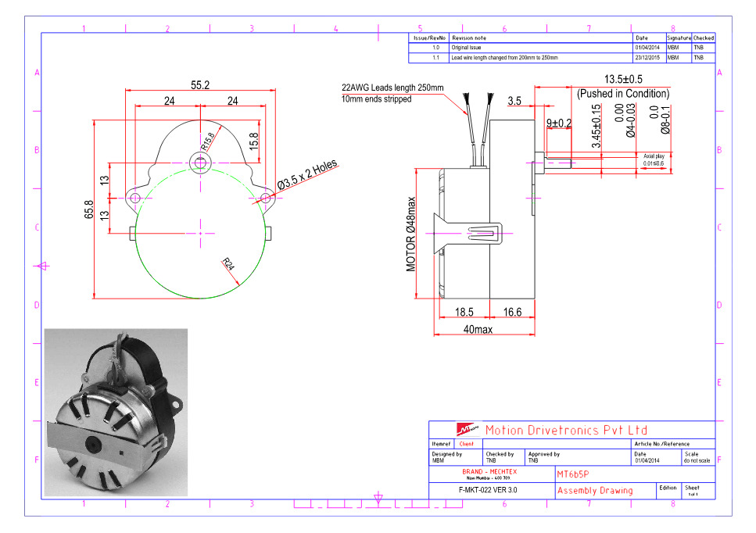Click the MOTOR Ø48max dimension
The image size is (756, 533).
click(x=410, y=234)
